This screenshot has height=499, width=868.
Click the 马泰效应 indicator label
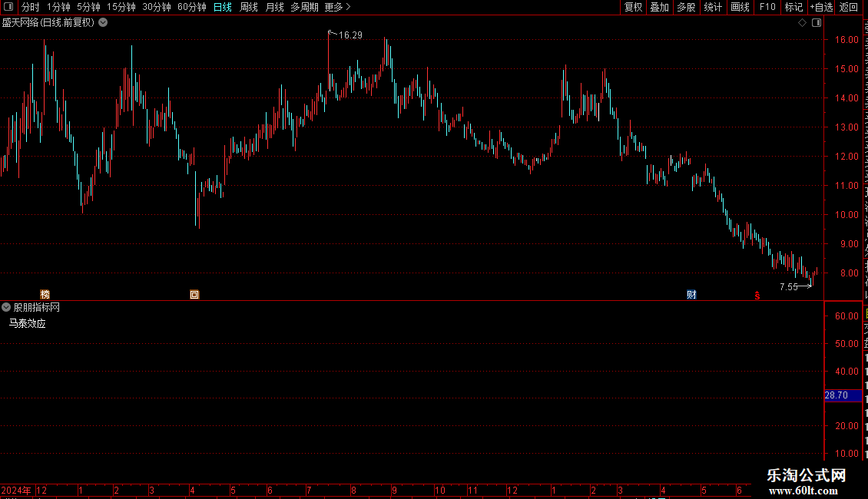(x=27, y=324)
